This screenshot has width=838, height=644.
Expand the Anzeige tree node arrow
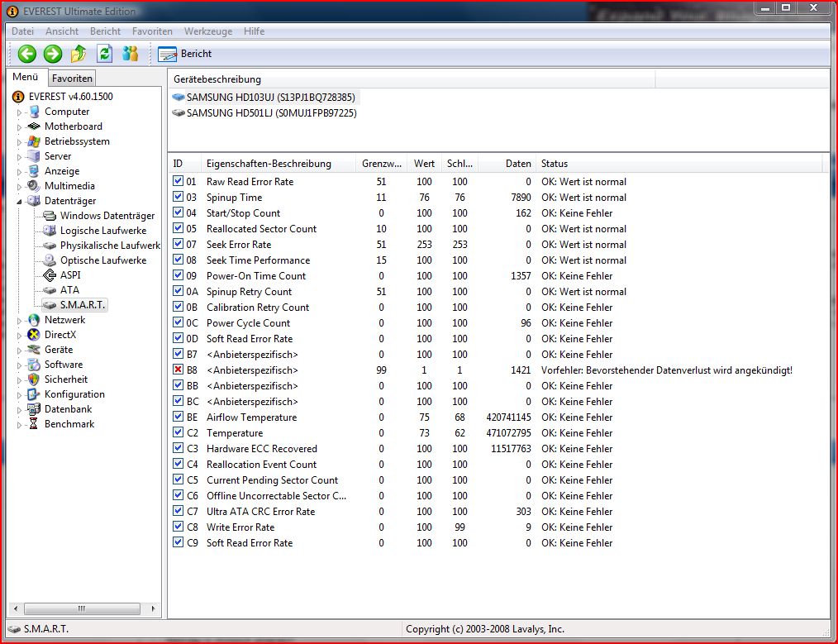(19, 172)
